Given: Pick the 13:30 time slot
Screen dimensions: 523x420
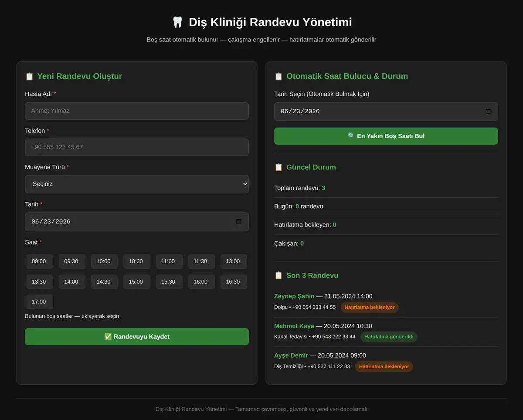Looking at the screenshot, I should [x=39, y=282].
